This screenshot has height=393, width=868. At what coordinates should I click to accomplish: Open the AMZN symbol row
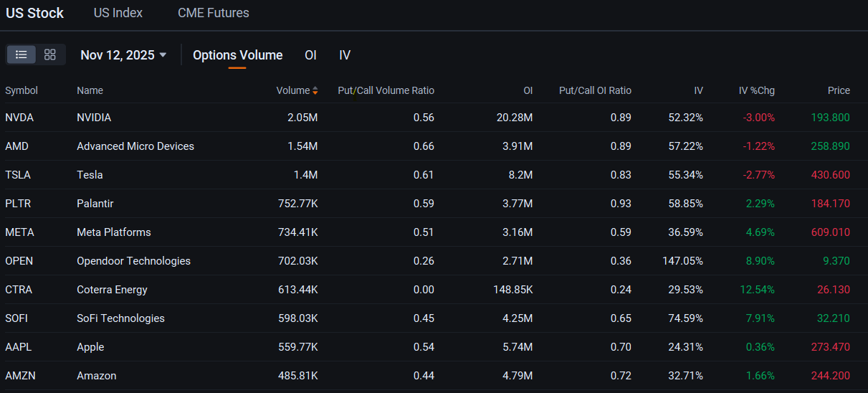click(x=19, y=376)
